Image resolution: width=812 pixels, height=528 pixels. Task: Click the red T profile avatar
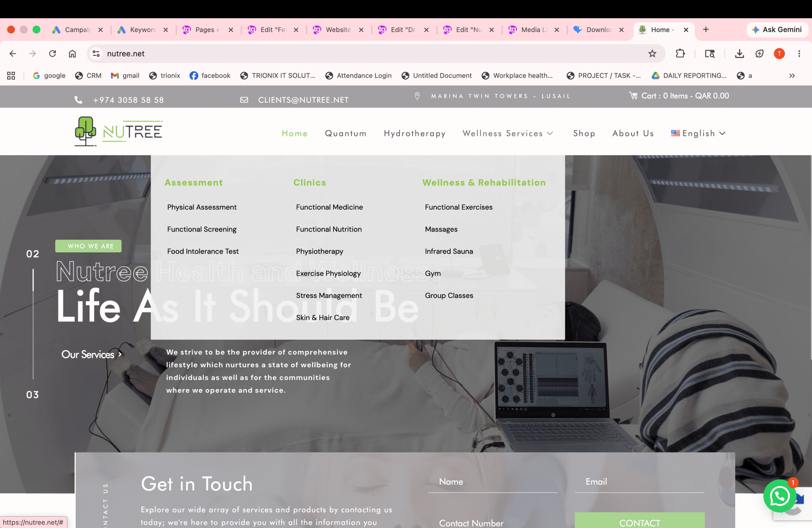coord(779,54)
